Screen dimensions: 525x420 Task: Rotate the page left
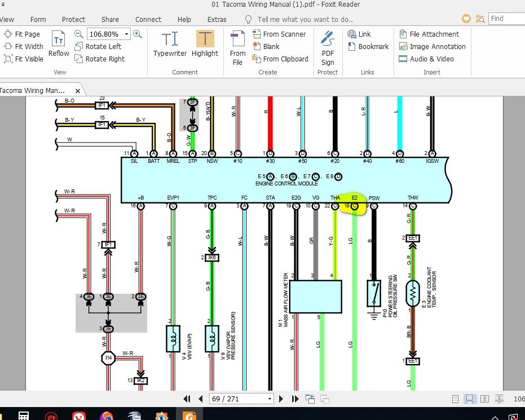coord(98,47)
